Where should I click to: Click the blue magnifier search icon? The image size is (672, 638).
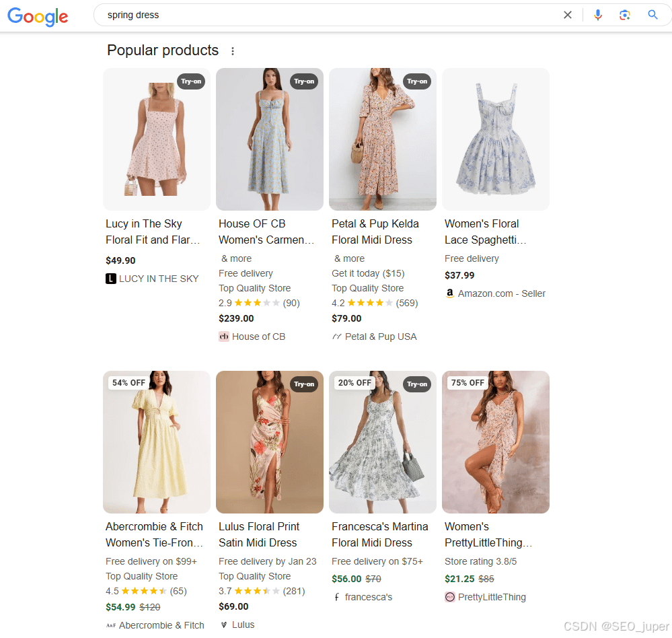[x=652, y=15]
